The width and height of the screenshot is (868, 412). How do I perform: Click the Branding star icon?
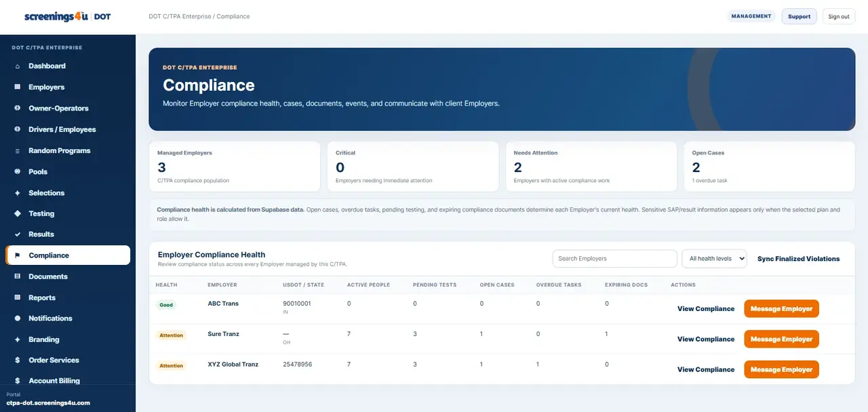[x=17, y=339]
